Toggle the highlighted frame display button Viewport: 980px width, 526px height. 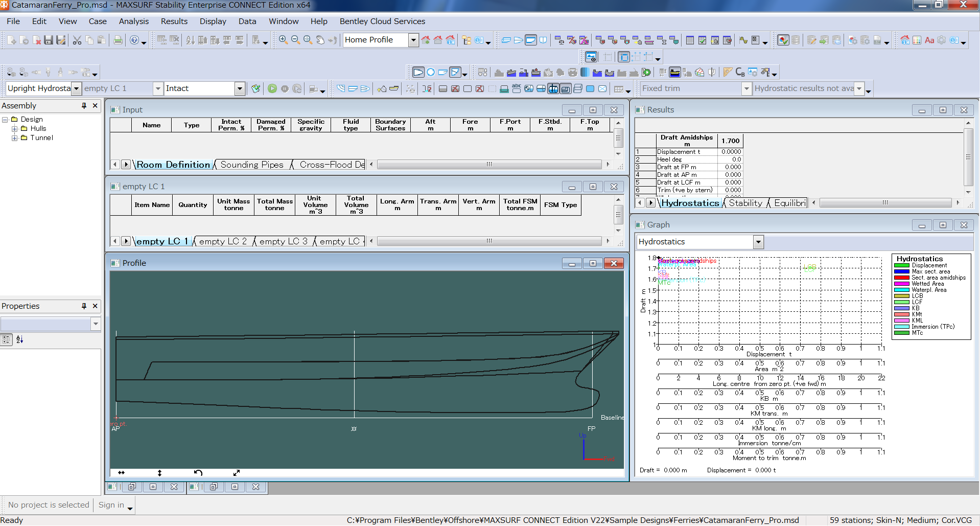624,57
